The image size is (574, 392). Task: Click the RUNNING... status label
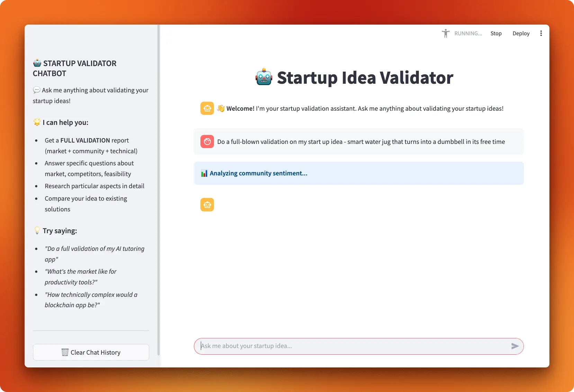468,33
